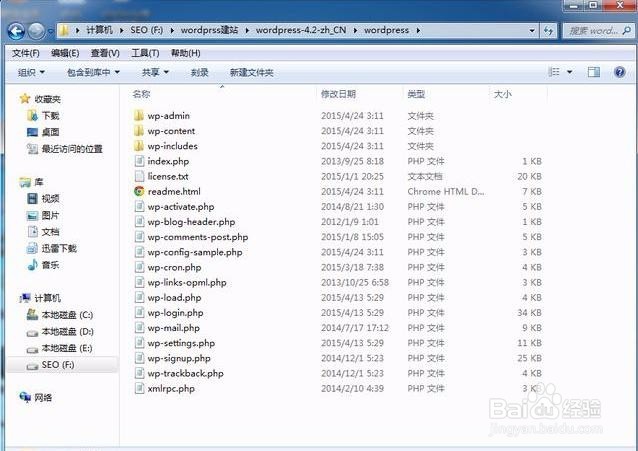Open the Share with dropdown (共享)
The width and height of the screenshot is (638, 451).
click(x=155, y=72)
